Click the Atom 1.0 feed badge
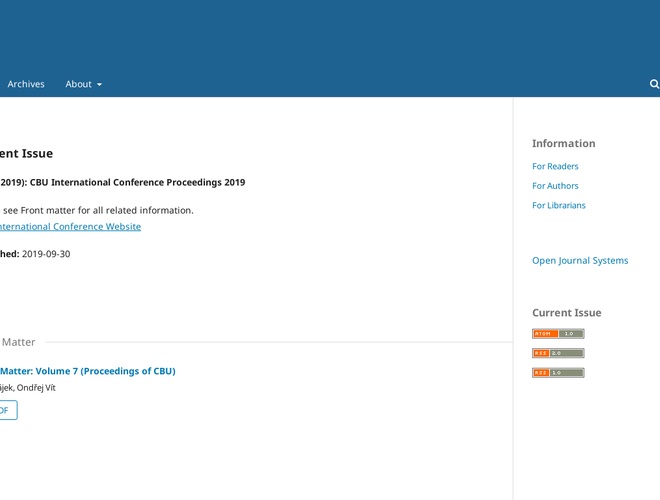The height and width of the screenshot is (500, 660). click(558, 334)
